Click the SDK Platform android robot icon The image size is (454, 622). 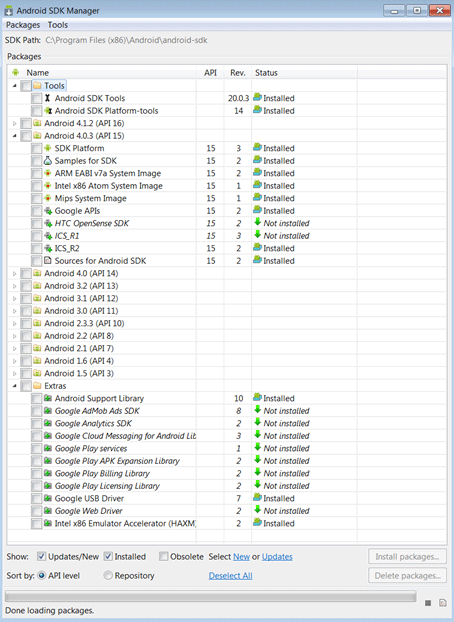(x=48, y=148)
